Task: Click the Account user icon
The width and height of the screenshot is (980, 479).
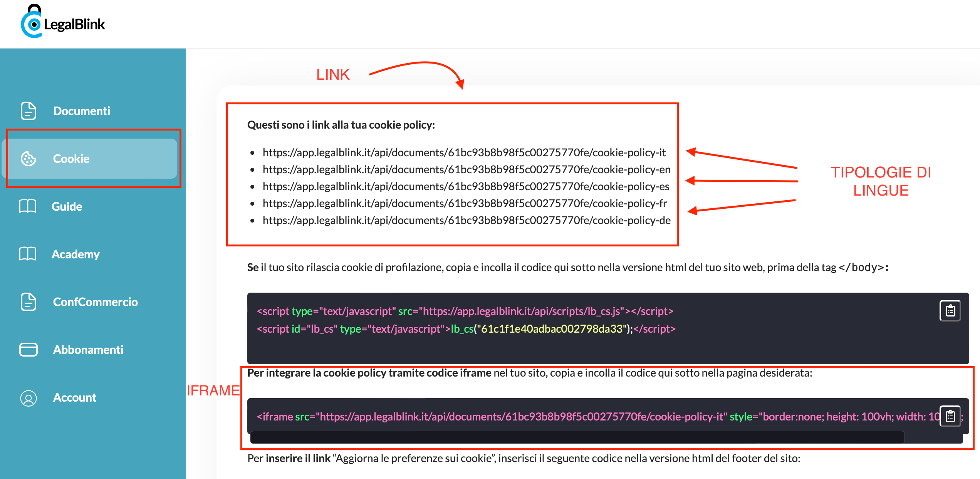Action: (29, 398)
